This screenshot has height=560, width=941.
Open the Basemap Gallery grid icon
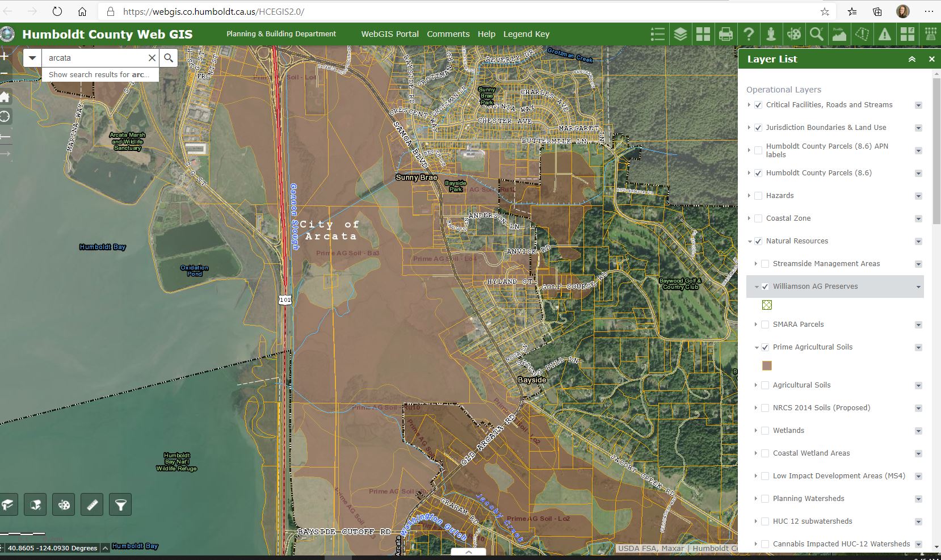pos(703,35)
